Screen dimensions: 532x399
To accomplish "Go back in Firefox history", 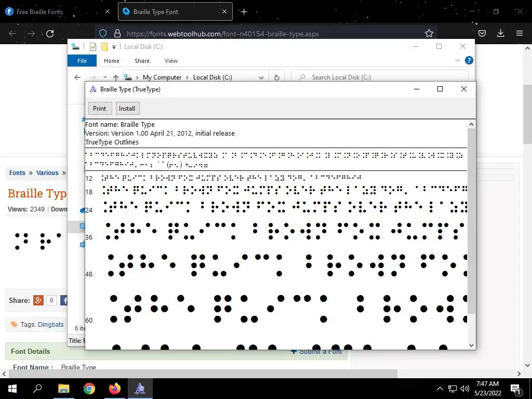I will [12, 34].
